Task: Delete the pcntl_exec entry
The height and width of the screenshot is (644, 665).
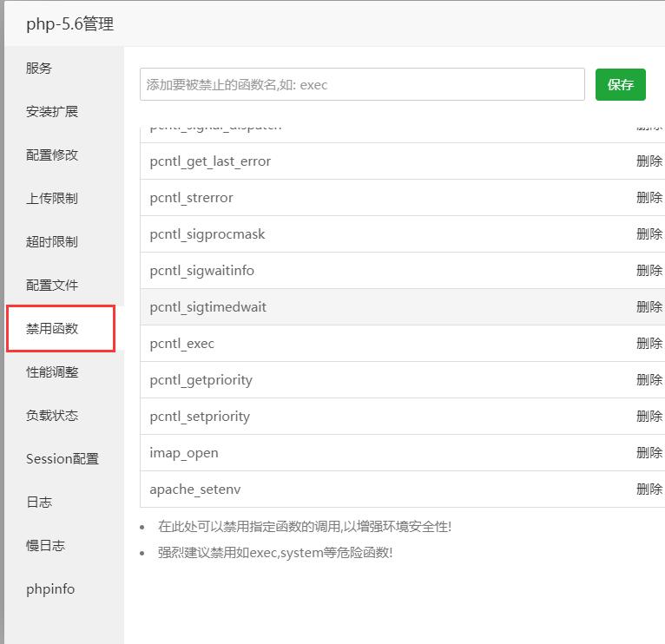Action: [649, 344]
